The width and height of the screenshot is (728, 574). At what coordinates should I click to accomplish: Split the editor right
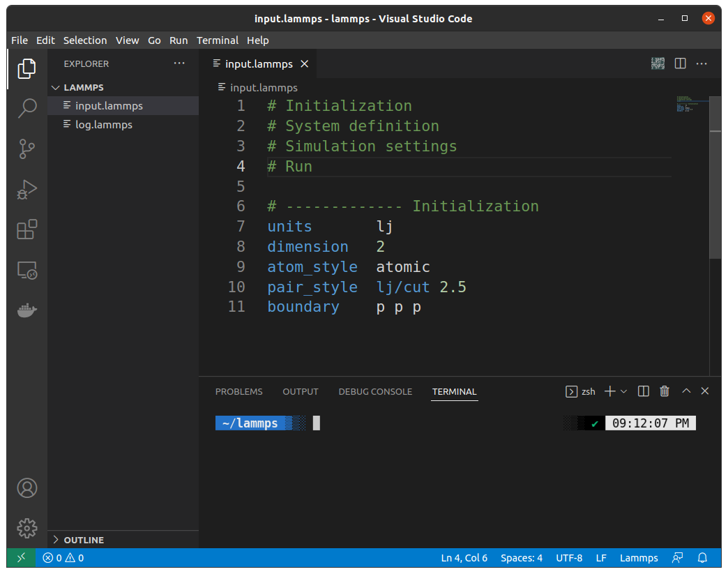[680, 63]
